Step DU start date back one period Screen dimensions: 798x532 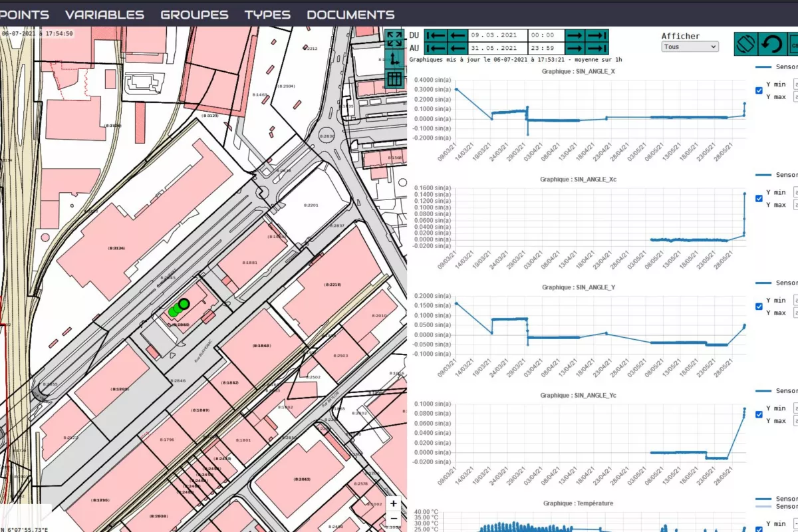[x=458, y=35]
